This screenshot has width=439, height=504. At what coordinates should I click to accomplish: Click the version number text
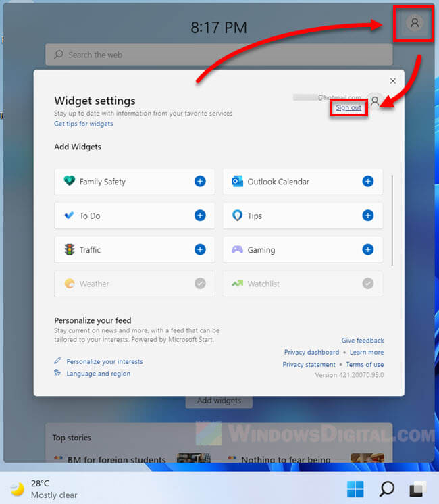coord(349,375)
